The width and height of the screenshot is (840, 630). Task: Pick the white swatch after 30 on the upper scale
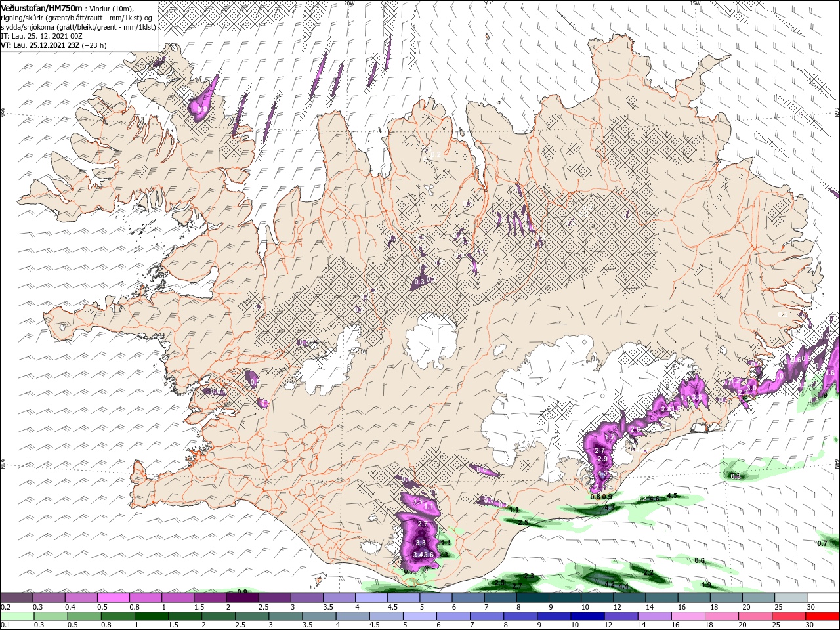[823, 598]
